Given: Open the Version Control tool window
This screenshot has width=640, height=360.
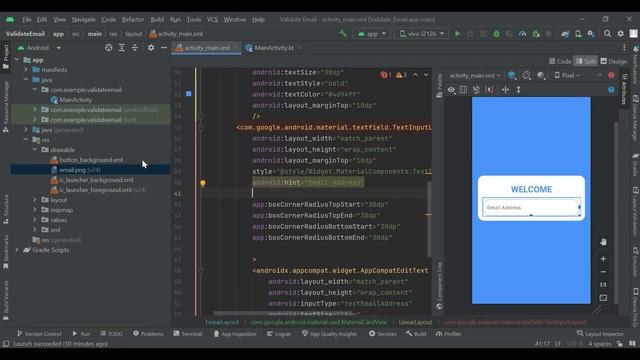Looking at the screenshot, I should click(39, 334).
